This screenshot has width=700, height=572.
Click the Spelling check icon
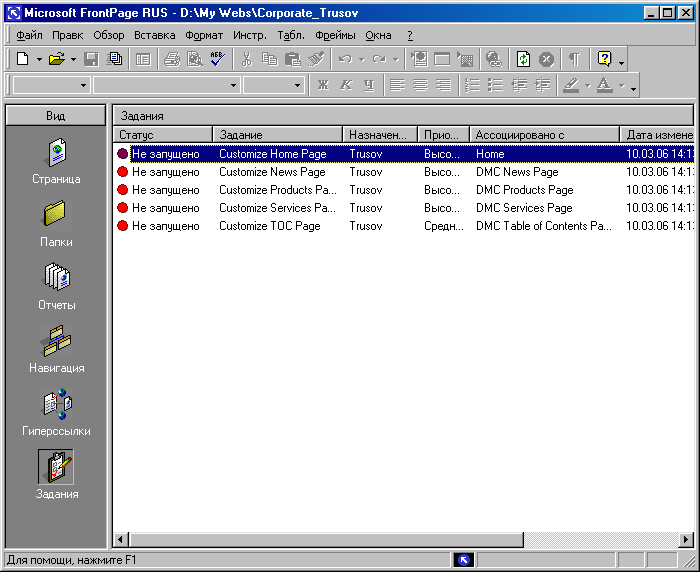click(x=217, y=59)
